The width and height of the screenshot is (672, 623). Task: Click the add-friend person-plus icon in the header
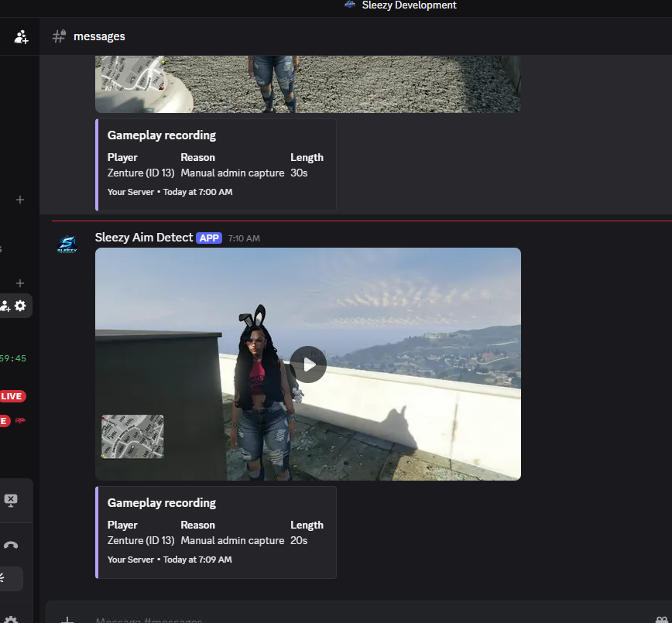(21, 37)
